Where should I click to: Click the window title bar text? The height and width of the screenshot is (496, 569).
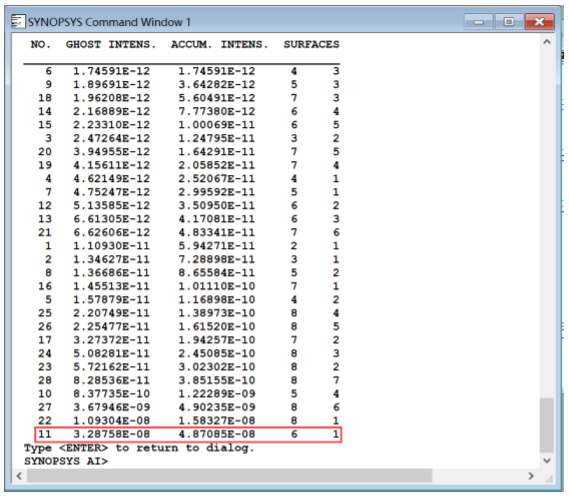(109, 22)
